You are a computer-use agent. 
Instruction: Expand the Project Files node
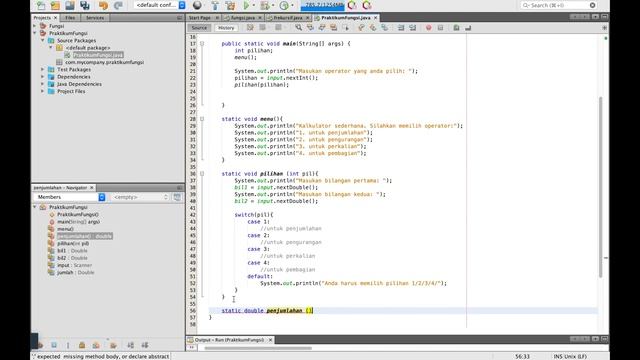[x=42, y=91]
